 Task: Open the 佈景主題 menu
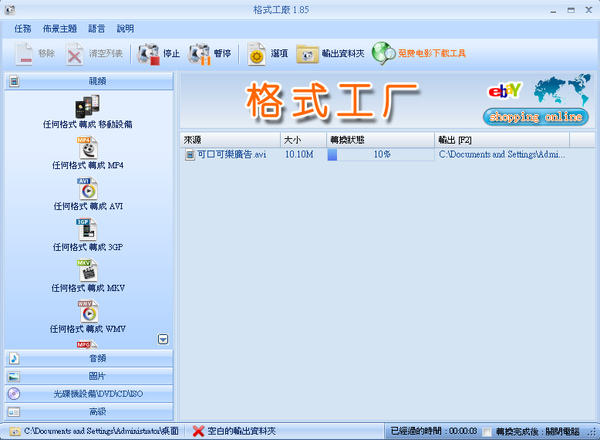click(60, 29)
